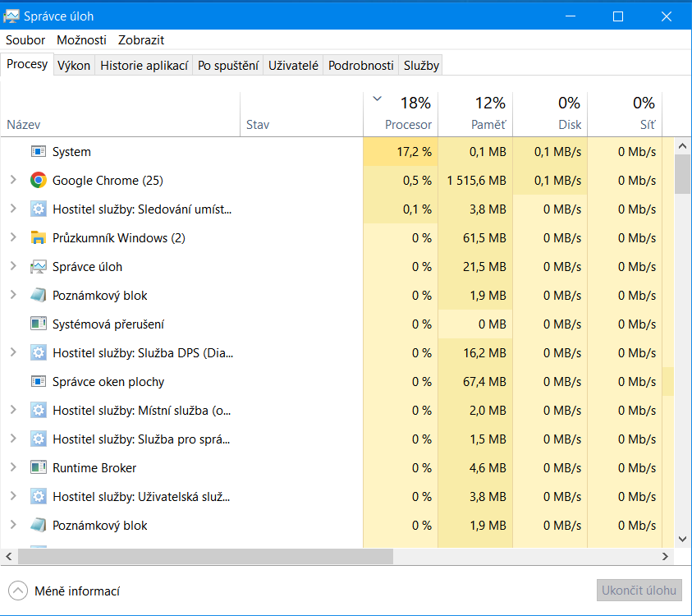Click the Runtime Broker process icon
The height and width of the screenshot is (616, 692).
pyautogui.click(x=38, y=468)
